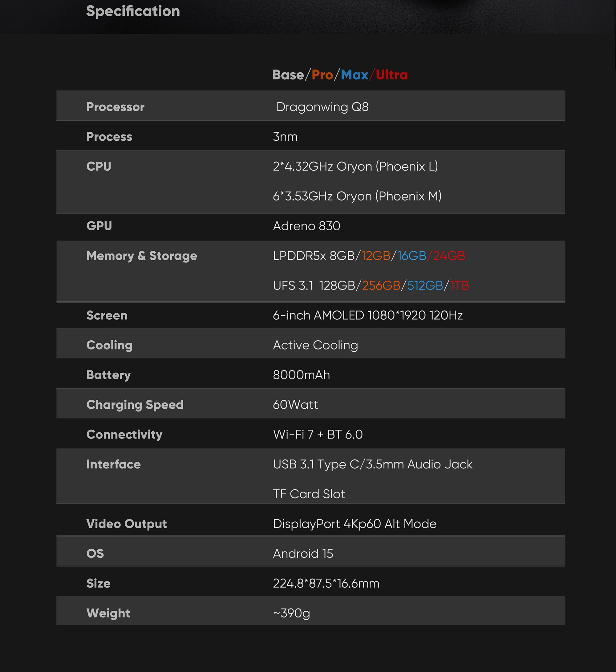Image resolution: width=616 pixels, height=672 pixels.
Task: Click the 2*4.32GHz Oryon Phoenix L line
Action: (x=355, y=166)
